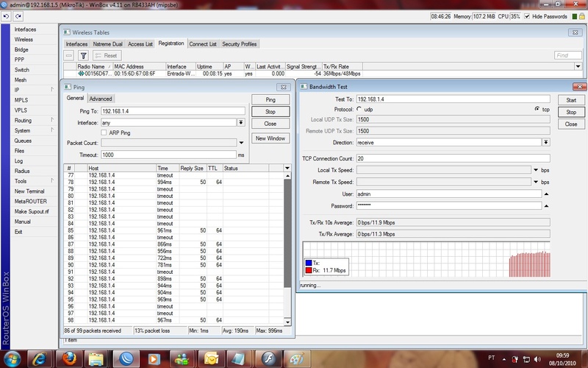The height and width of the screenshot is (368, 588).
Task: Click the remove (minus) icon in Wireless Tables
Action: point(69,55)
